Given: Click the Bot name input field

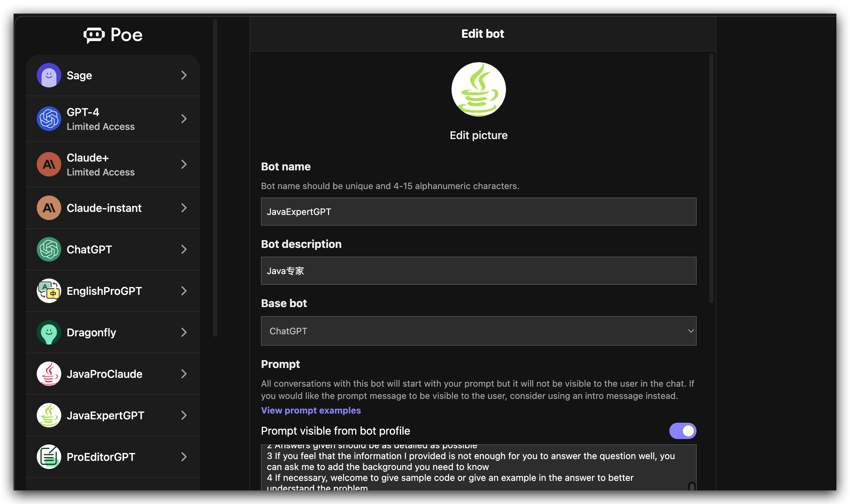Looking at the screenshot, I should coord(478,212).
